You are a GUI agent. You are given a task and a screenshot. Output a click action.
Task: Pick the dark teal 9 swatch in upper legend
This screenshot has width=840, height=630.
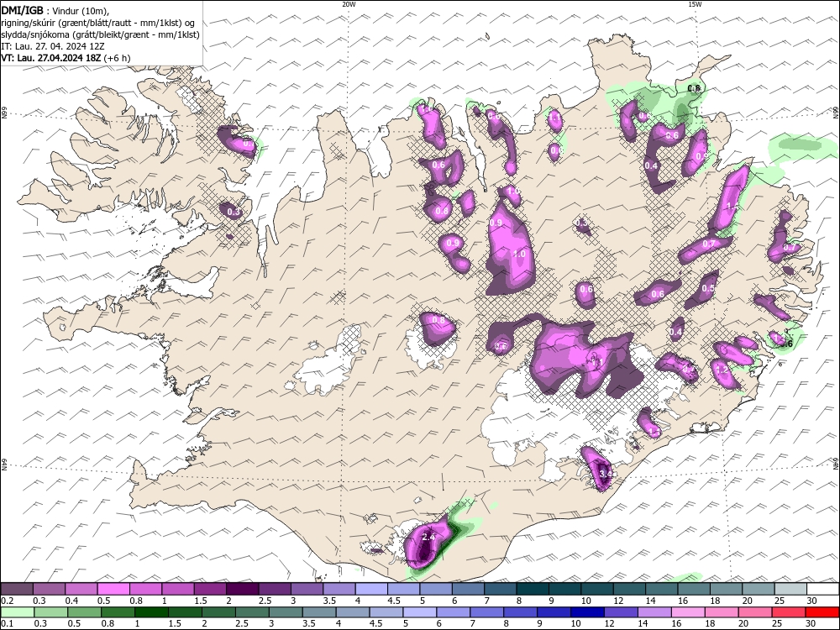click(564, 590)
